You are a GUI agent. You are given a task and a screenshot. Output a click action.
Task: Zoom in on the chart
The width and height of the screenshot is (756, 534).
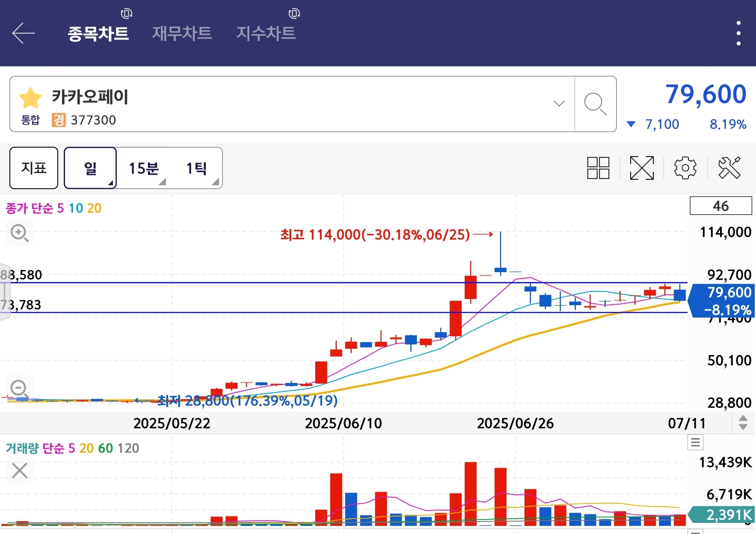pos(19,233)
